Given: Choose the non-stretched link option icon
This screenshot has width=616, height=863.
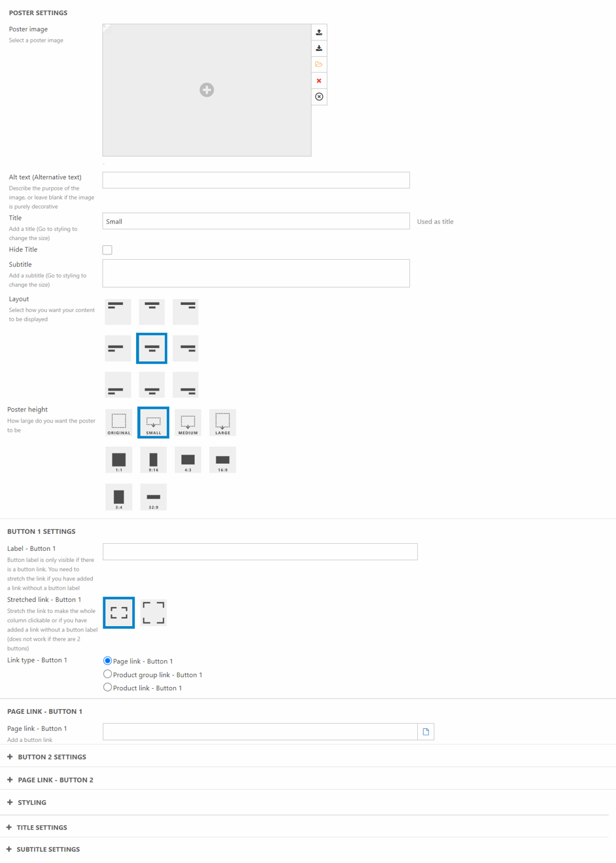Looking at the screenshot, I should point(154,612).
